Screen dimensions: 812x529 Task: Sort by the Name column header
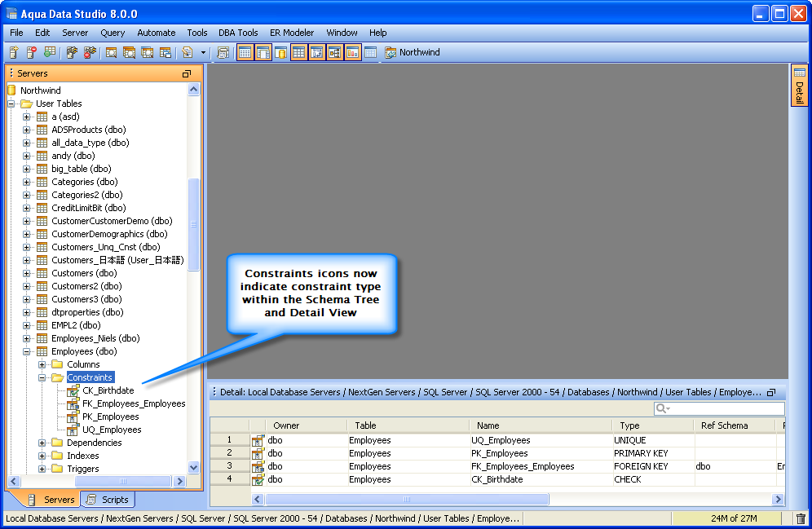tap(541, 425)
